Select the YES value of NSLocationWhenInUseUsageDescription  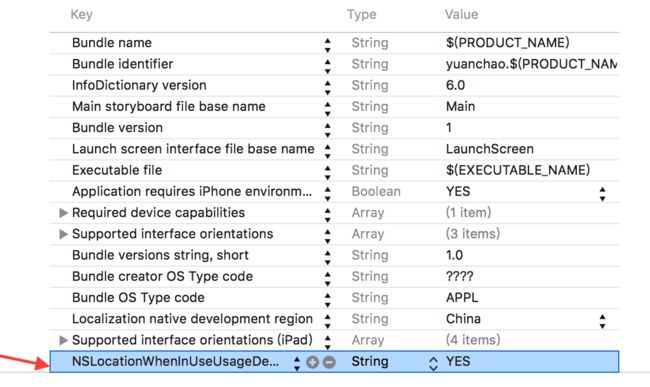[458, 361]
